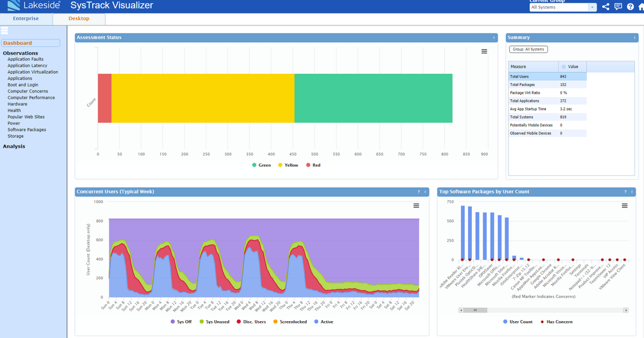Open Health in sidebar
The height and width of the screenshot is (338, 644).
(x=14, y=111)
